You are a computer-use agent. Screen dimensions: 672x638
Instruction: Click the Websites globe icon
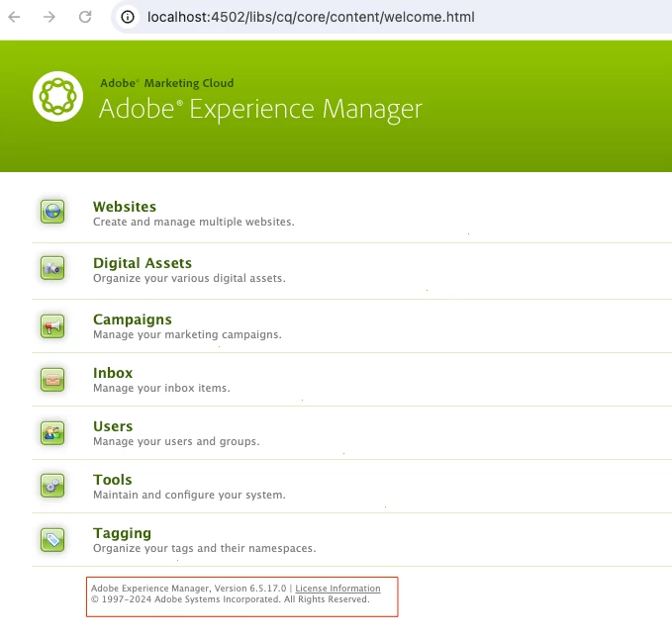(52, 212)
